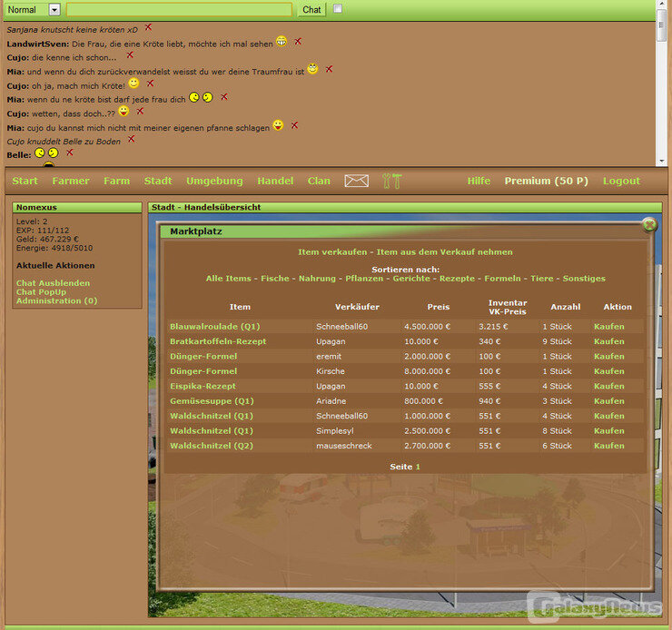Filter by Alle Items
Screen dimensions: 672x630
point(229,279)
